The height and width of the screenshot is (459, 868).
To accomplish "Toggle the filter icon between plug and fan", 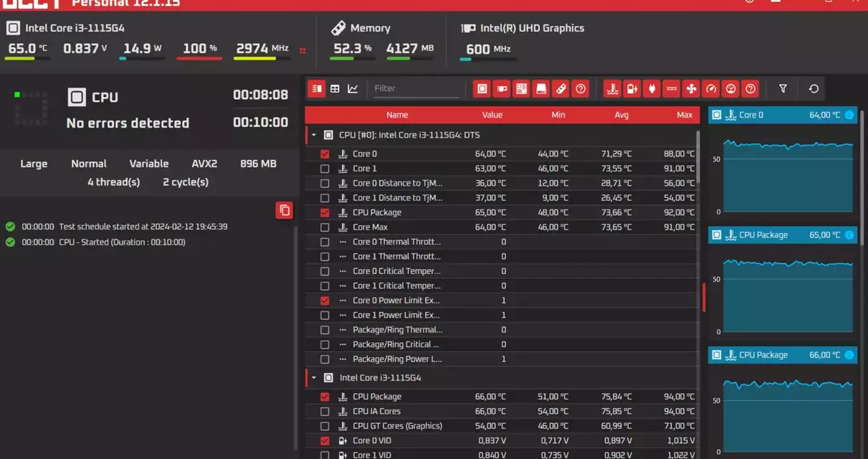I will point(671,88).
